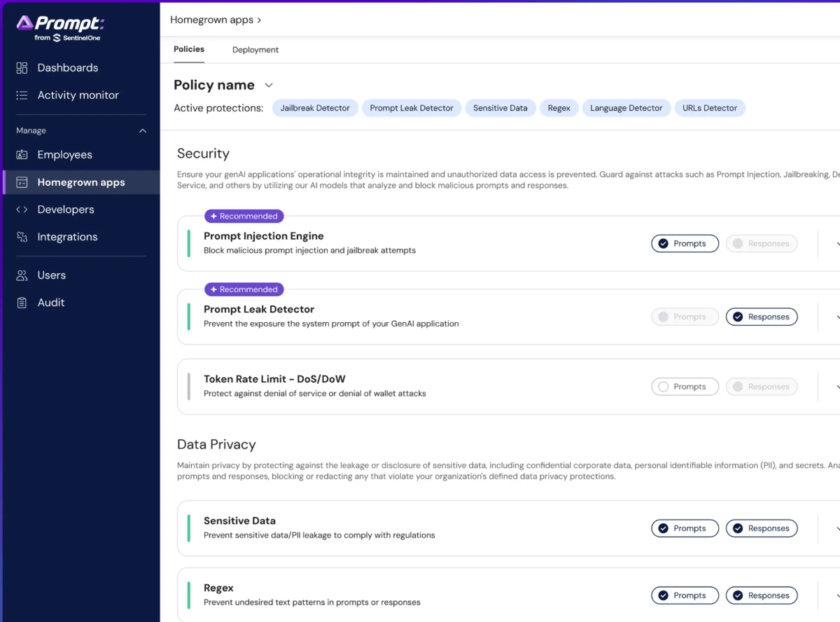Click the Regex protection chip
This screenshot has width=840, height=622.
coord(559,108)
